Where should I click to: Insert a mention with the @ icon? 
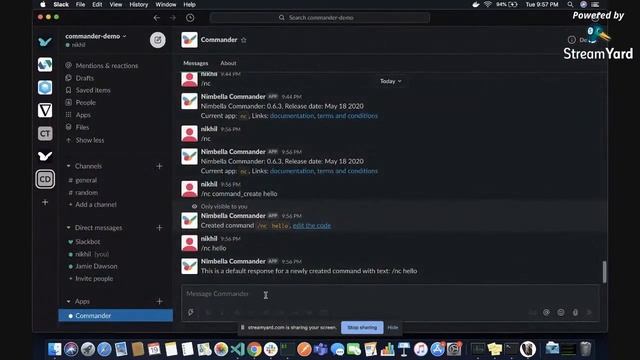(546, 312)
